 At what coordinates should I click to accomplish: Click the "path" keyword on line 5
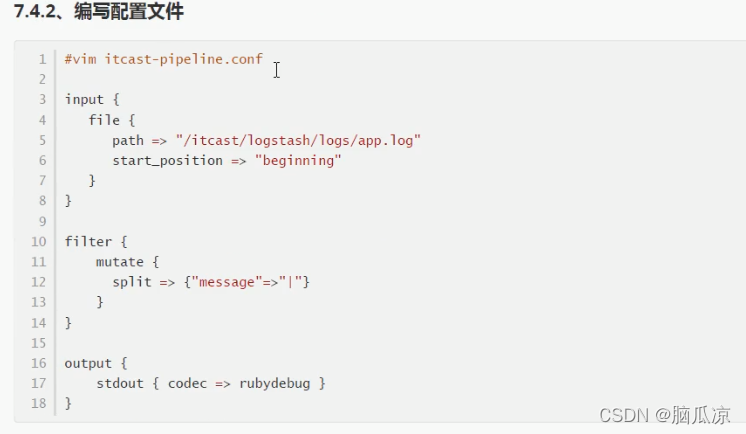[x=128, y=141]
